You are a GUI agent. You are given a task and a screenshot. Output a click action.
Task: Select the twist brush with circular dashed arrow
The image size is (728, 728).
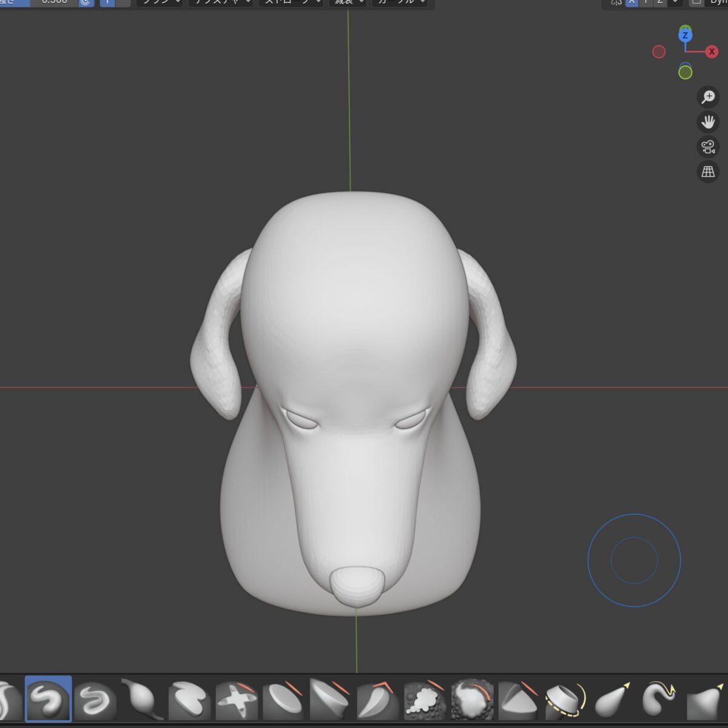[565, 700]
